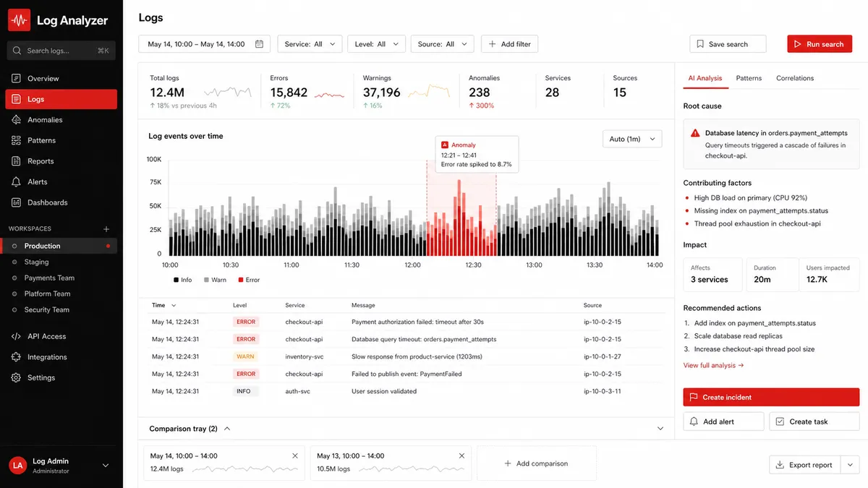Screen dimensions: 868x488
Task: Collapse Comparison tray with the up chevron
Action: click(227, 429)
